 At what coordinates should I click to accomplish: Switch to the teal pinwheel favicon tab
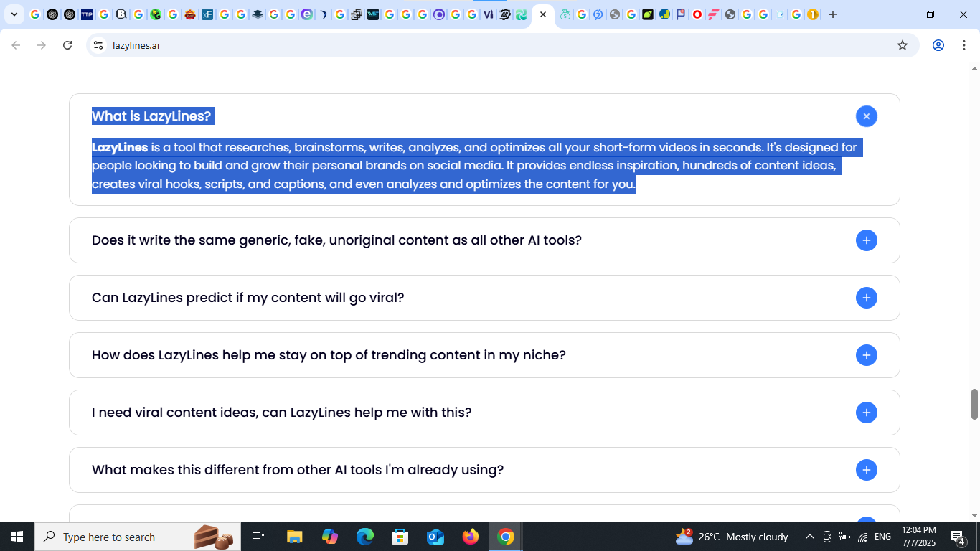click(522, 14)
